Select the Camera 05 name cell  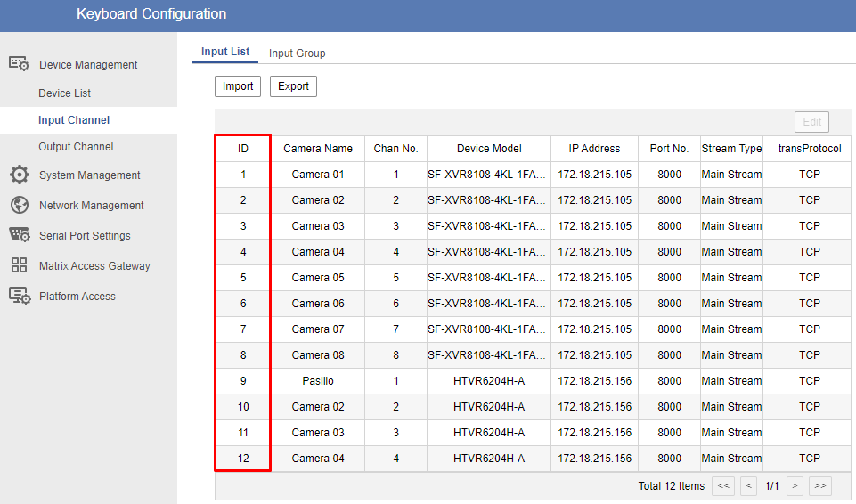click(318, 278)
